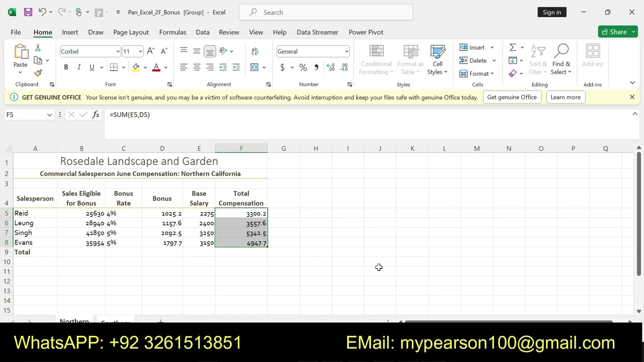This screenshot has height=362, width=644.
Task: Expand the formula bar
Action: click(x=635, y=114)
